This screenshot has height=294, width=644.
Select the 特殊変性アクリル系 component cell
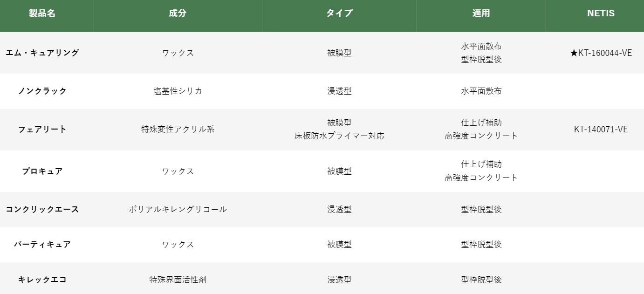(178, 129)
